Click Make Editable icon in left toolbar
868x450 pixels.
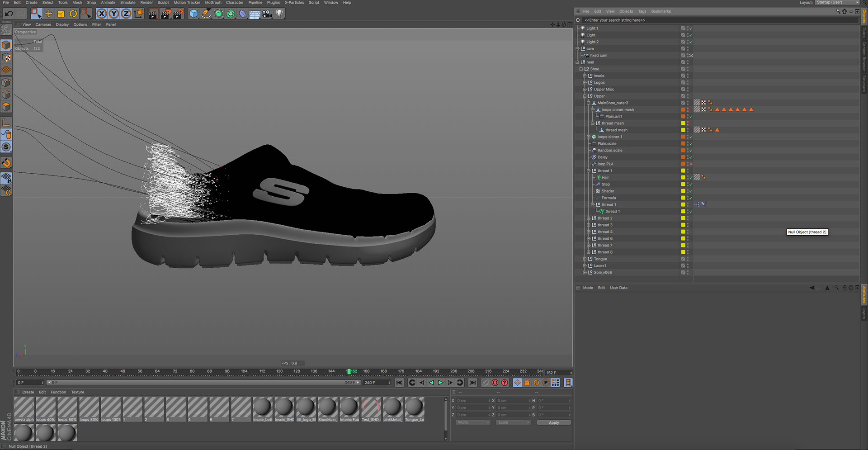point(6,30)
